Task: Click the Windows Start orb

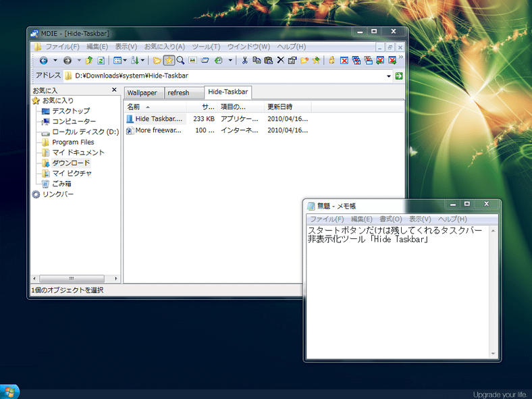Action: point(9,392)
